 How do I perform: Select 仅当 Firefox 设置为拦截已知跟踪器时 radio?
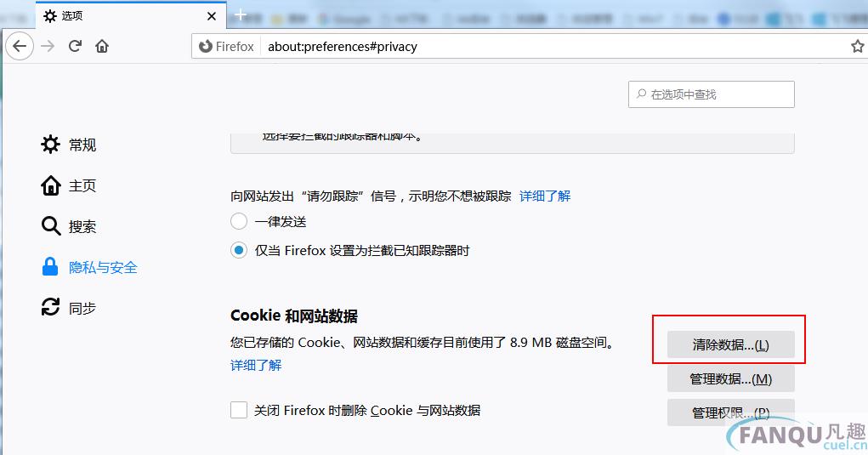[239, 250]
